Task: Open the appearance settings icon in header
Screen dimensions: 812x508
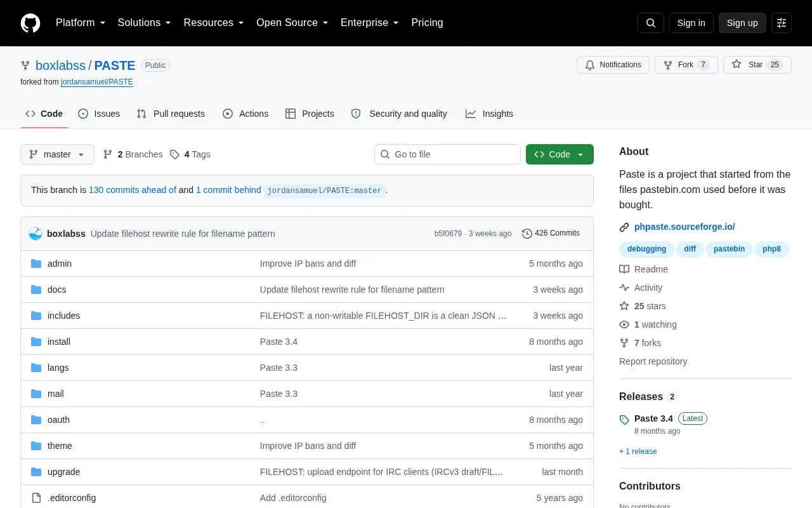Action: (782, 23)
